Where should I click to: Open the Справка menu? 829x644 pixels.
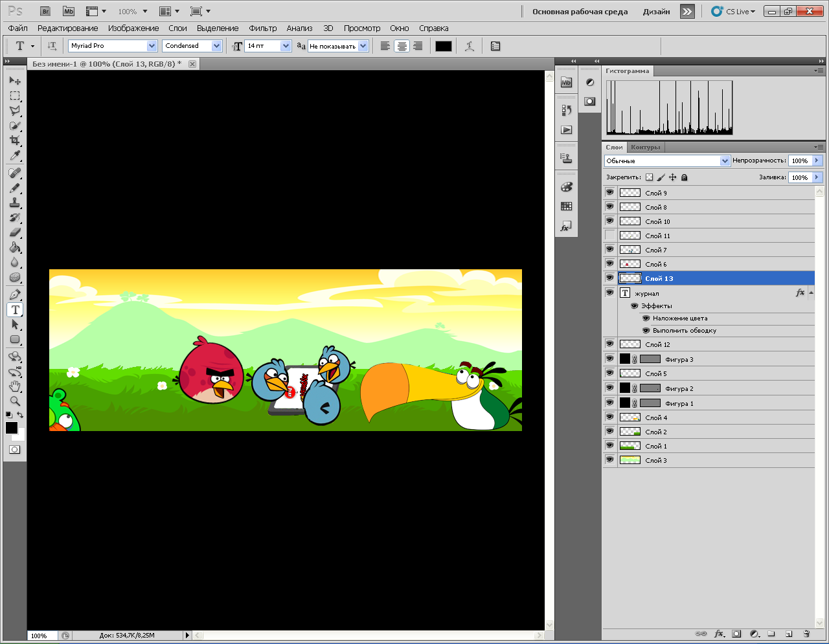(434, 28)
